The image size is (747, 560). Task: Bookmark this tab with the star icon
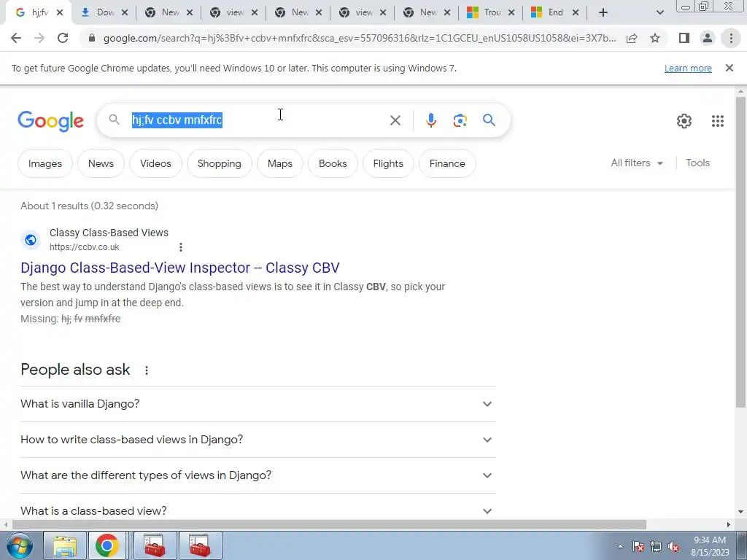(655, 38)
